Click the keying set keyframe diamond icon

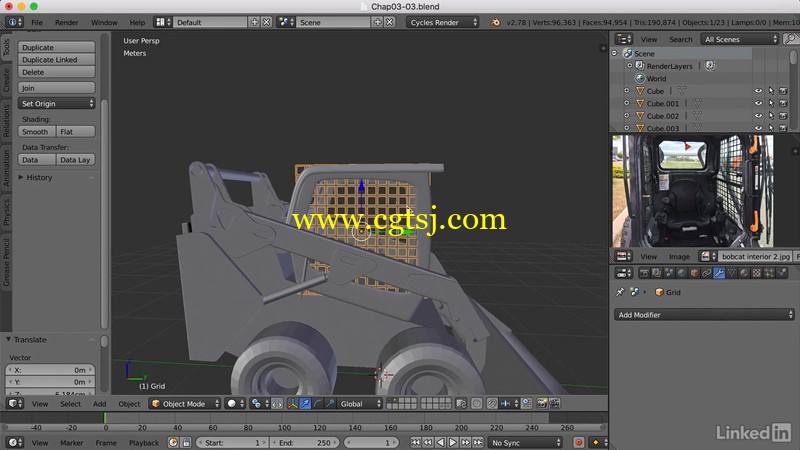[595, 442]
